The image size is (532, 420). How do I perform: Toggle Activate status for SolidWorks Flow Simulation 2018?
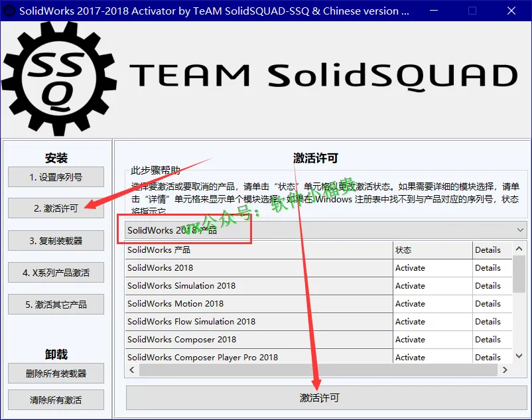432,322
